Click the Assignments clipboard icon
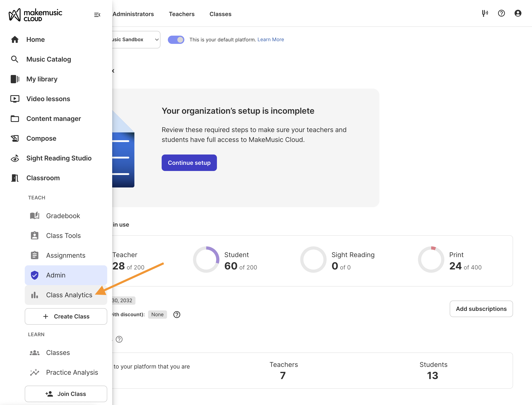 [x=34, y=255]
